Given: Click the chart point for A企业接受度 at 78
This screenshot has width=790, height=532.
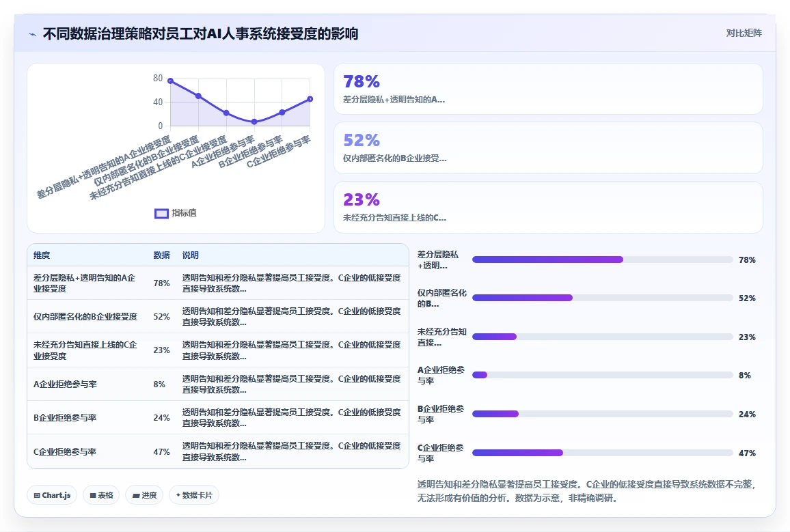Looking at the screenshot, I should [171, 81].
